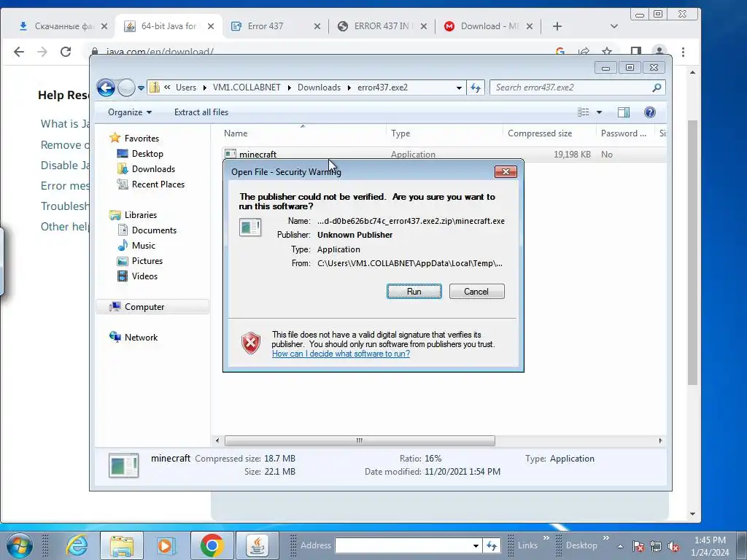747x560 pixels.
Task: Open Chrome three-dot menu
Action: click(x=683, y=52)
